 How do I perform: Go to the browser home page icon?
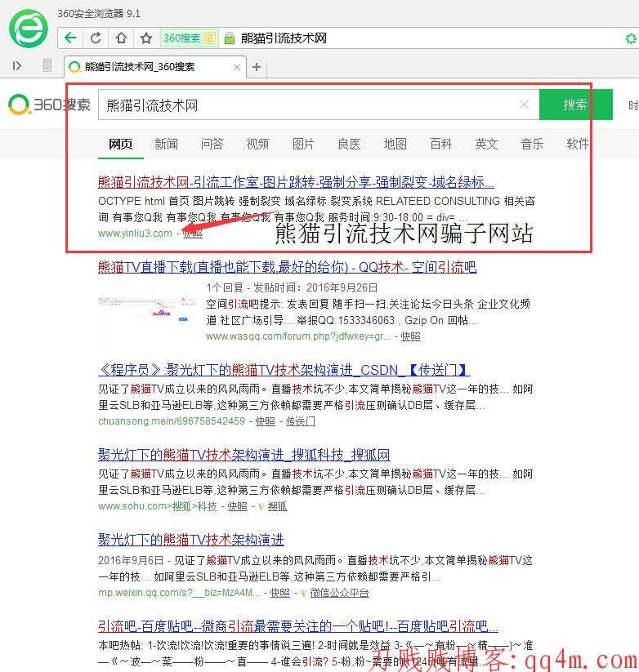pyautogui.click(x=121, y=38)
